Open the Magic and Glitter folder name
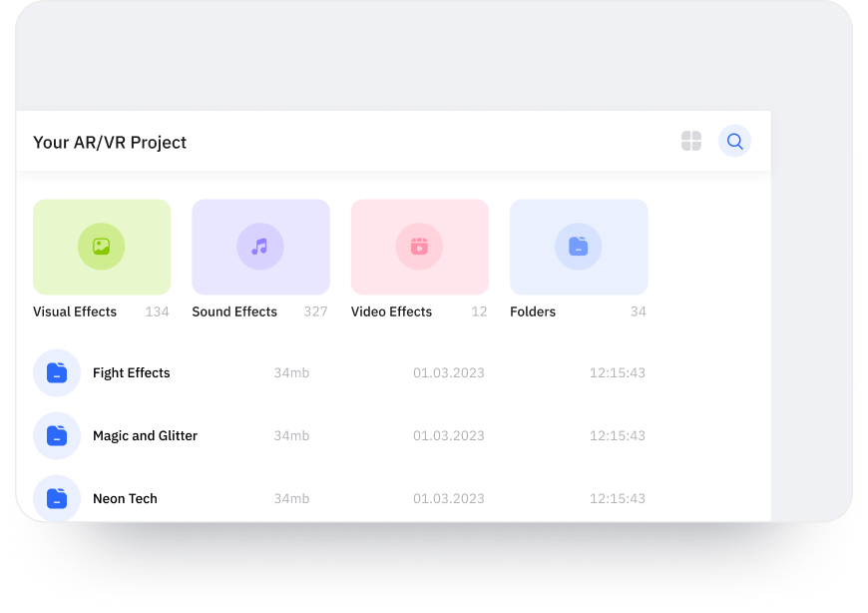This screenshot has width=868, height=613. tap(145, 436)
